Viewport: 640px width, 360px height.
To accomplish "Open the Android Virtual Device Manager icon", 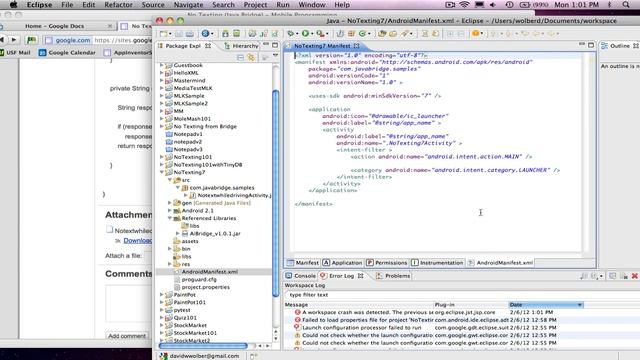I will [x=236, y=34].
